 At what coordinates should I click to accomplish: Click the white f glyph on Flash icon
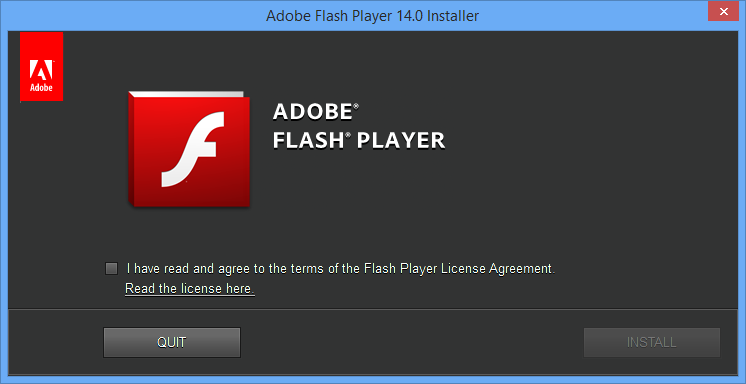coord(193,149)
